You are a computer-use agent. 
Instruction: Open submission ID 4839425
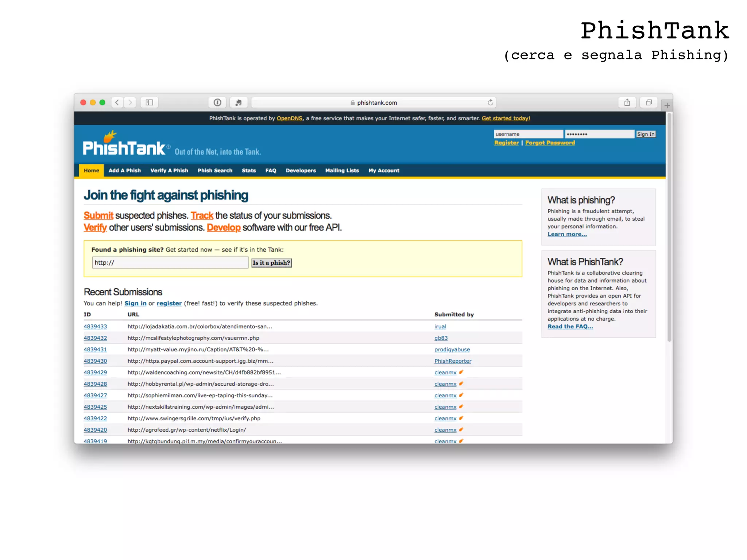click(95, 407)
